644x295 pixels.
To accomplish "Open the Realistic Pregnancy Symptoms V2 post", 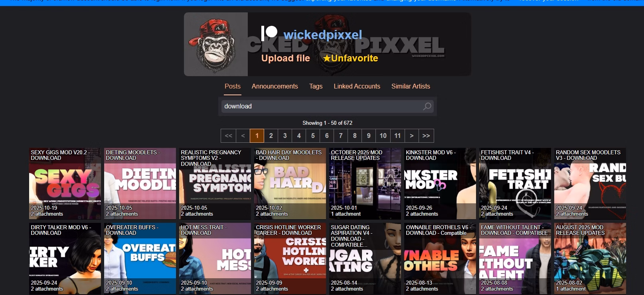I will (215, 184).
